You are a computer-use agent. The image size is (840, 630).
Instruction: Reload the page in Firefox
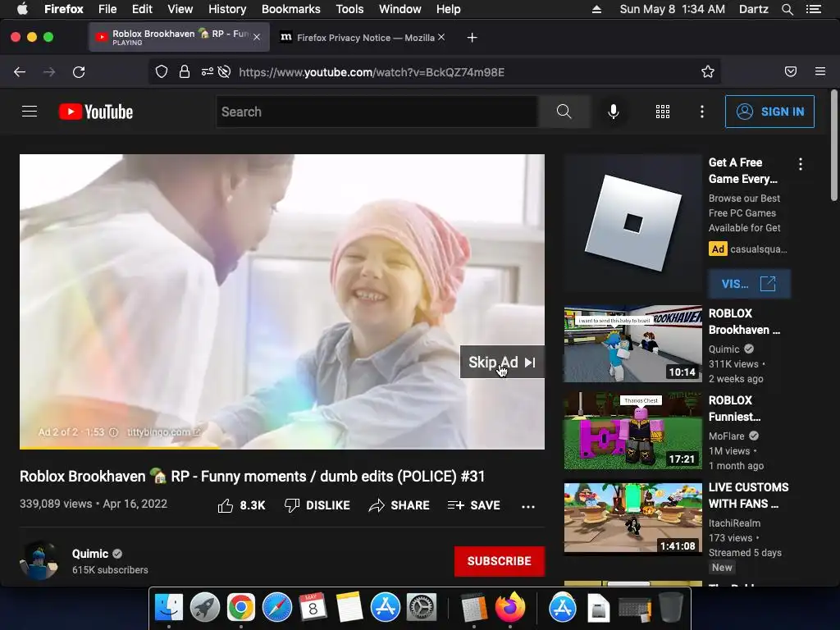79,72
